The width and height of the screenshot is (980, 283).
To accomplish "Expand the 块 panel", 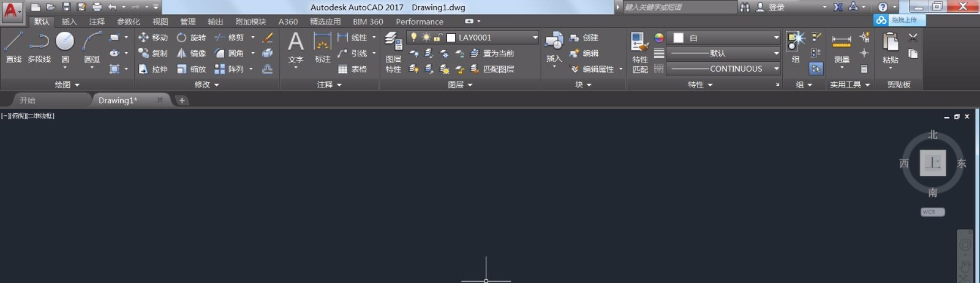I will pyautogui.click(x=583, y=85).
